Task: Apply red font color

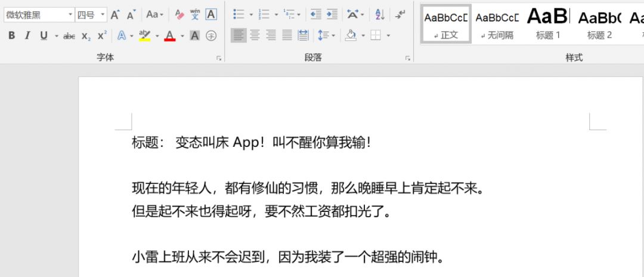Action: click(169, 36)
